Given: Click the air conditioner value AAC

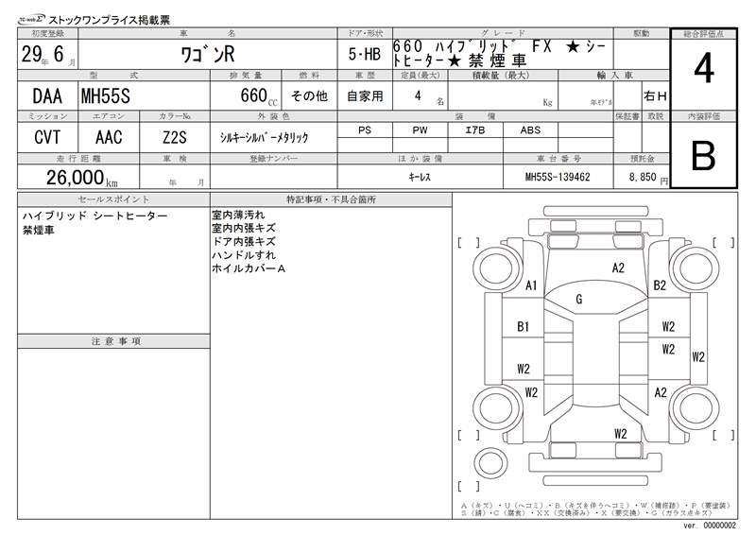Looking at the screenshot, I should [x=109, y=137].
